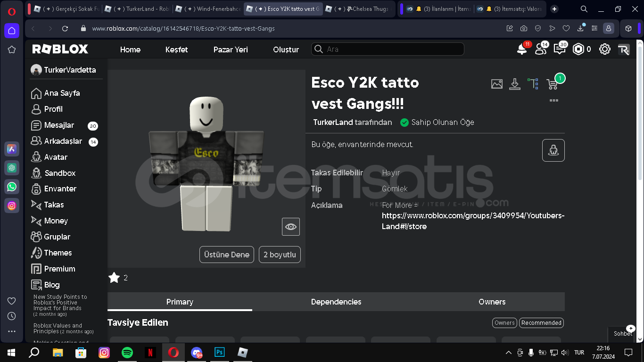Open the three-dot item options menu

pos(554,100)
